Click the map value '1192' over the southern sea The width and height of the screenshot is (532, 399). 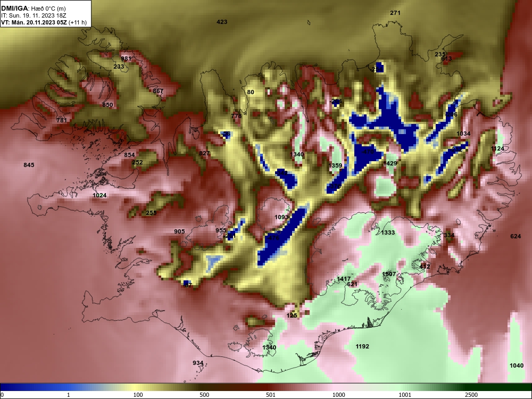(362, 346)
